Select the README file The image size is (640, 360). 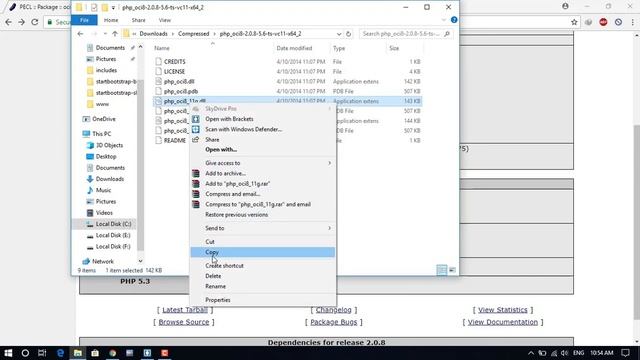click(175, 140)
